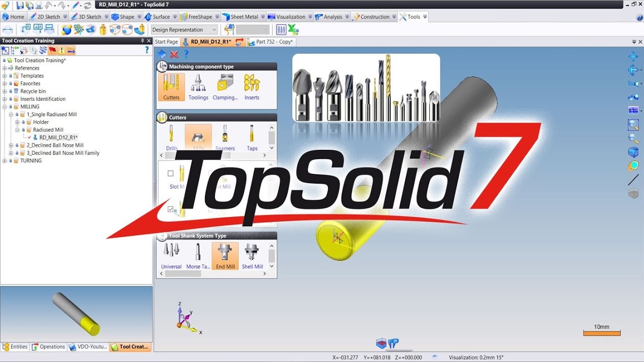Viewport: 644px width, 362px height.
Task: Open the Design Representation dropdown
Action: 184,30
